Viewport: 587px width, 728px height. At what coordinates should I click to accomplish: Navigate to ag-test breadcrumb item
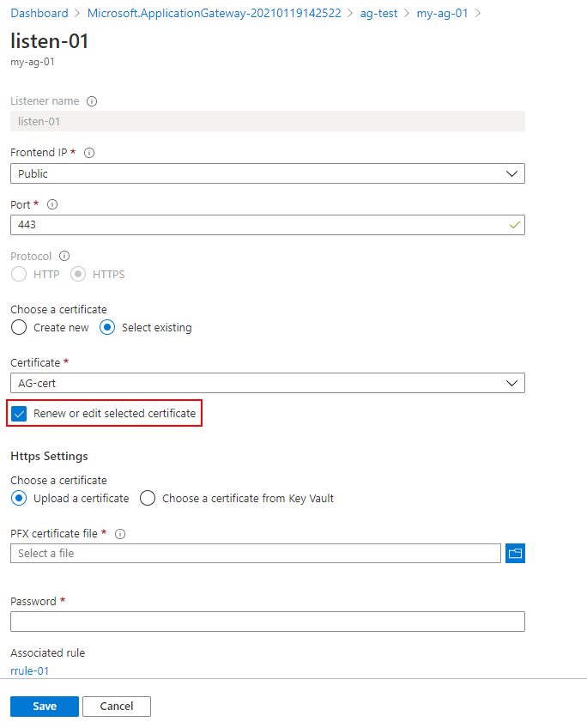pyautogui.click(x=378, y=13)
